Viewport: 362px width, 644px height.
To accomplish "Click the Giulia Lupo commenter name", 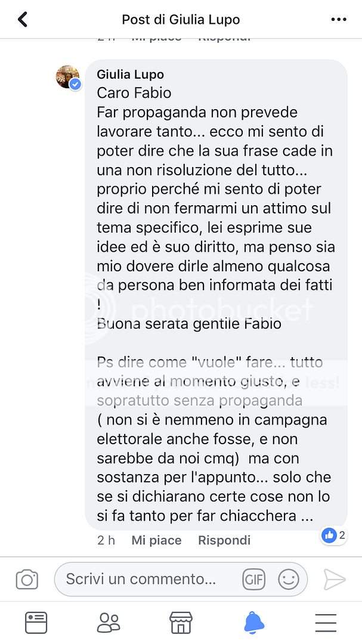I will (130, 75).
